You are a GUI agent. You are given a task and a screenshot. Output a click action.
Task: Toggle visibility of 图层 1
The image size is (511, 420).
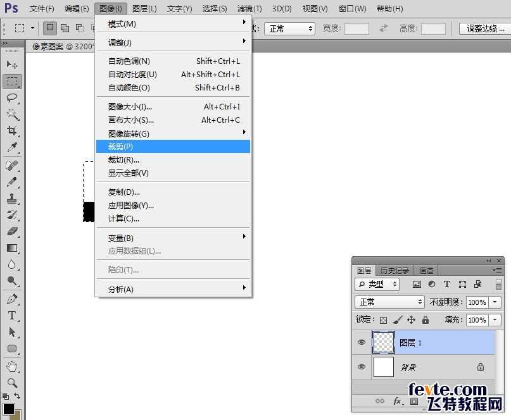coord(361,342)
